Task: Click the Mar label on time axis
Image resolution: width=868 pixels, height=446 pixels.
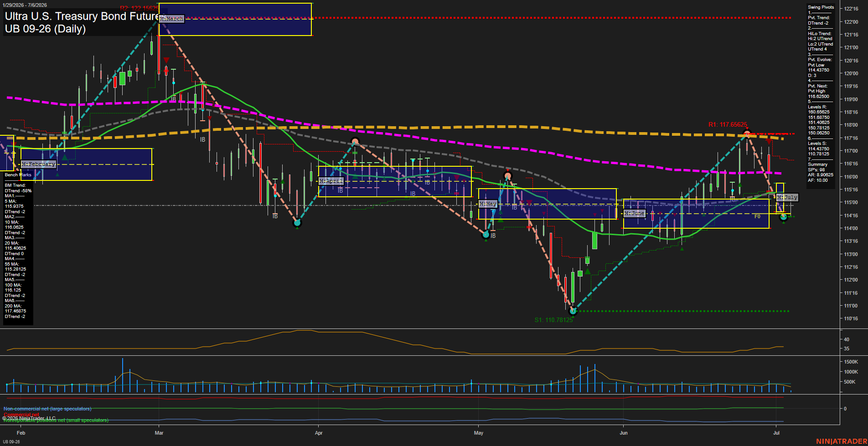Action: 159,433
